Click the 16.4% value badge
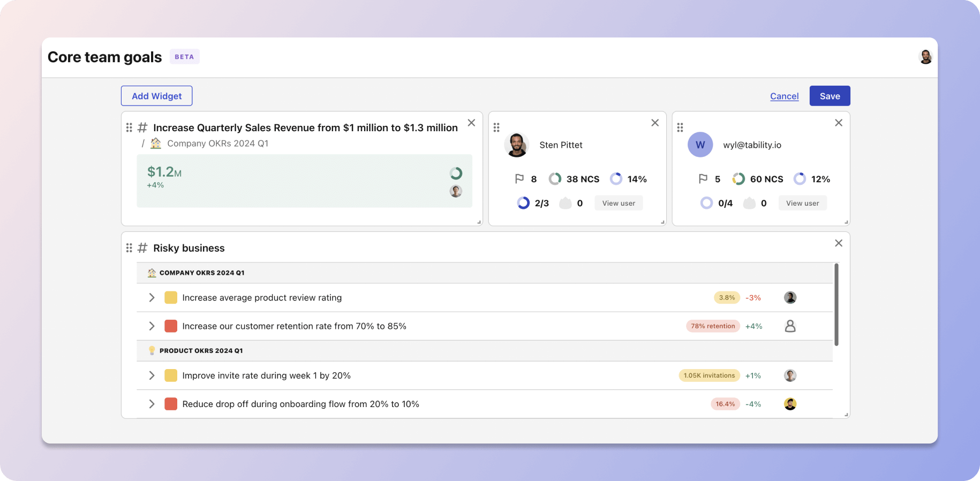The image size is (980, 481). coord(725,404)
